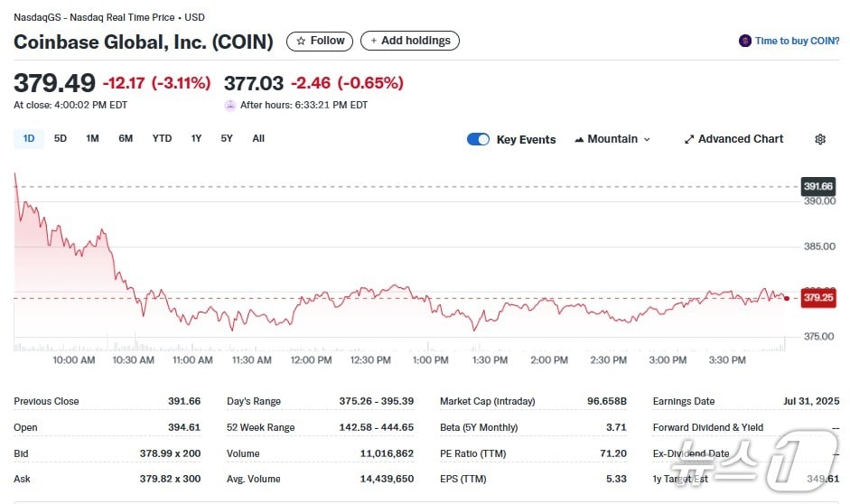Viewport: 850px width, 504px height.
Task: Select the All time range
Action: pyautogui.click(x=258, y=138)
